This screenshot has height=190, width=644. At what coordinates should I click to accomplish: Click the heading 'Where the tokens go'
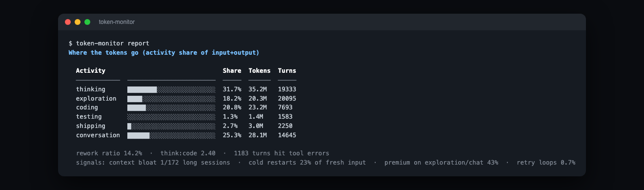coord(103,52)
